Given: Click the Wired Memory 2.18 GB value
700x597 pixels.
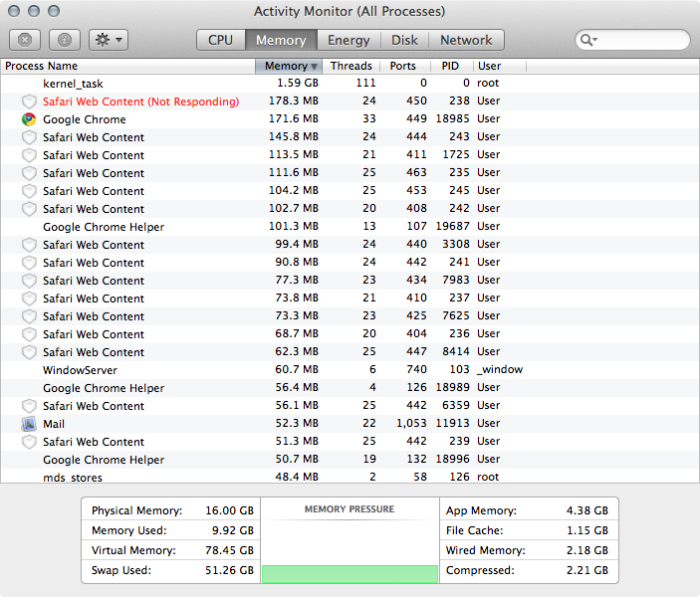Looking at the screenshot, I should (x=587, y=550).
